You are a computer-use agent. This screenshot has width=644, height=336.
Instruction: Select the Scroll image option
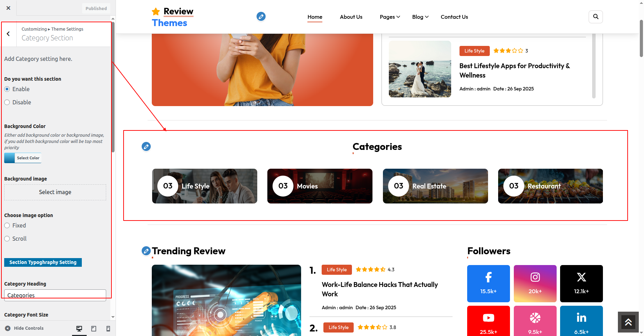(7, 239)
